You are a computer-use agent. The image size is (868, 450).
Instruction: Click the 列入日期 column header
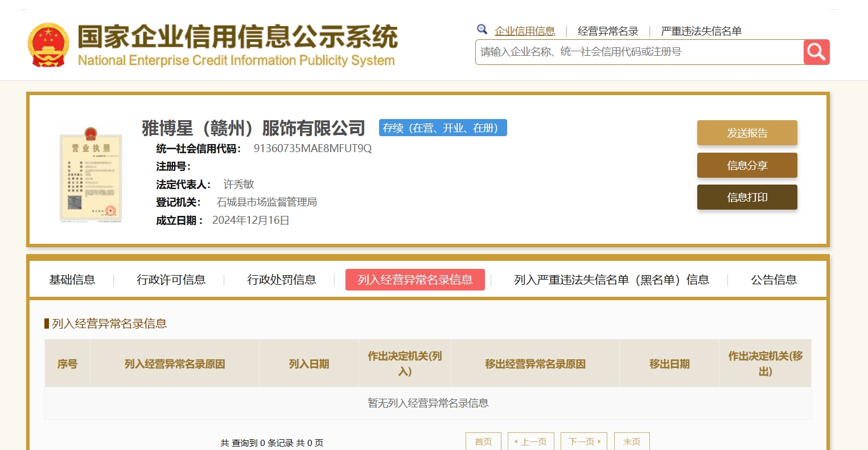[x=309, y=364]
